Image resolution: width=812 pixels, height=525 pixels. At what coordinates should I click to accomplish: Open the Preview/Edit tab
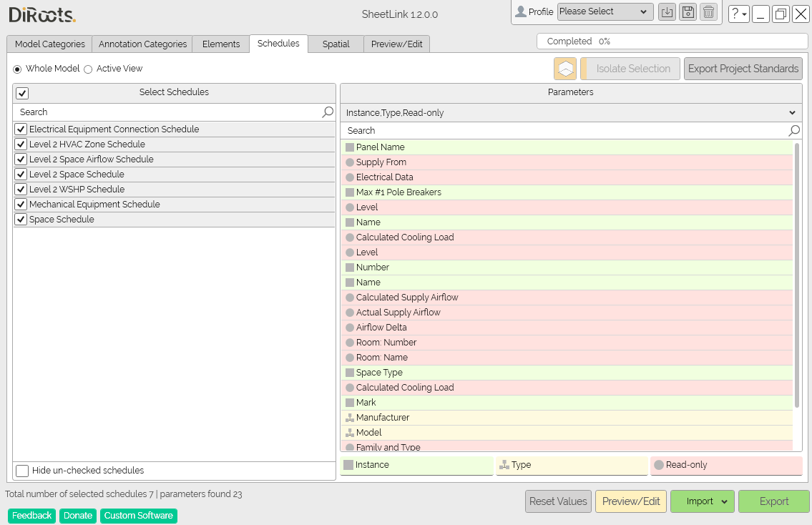pyautogui.click(x=396, y=44)
